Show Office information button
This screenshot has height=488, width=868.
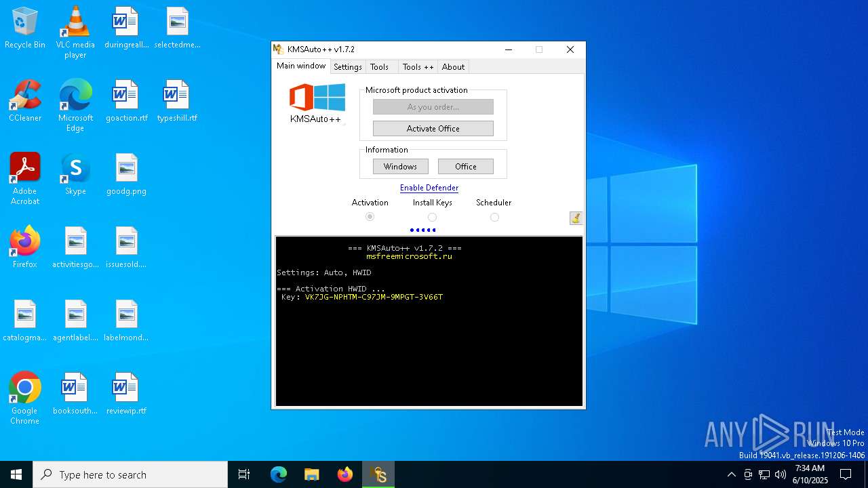pyautogui.click(x=466, y=166)
